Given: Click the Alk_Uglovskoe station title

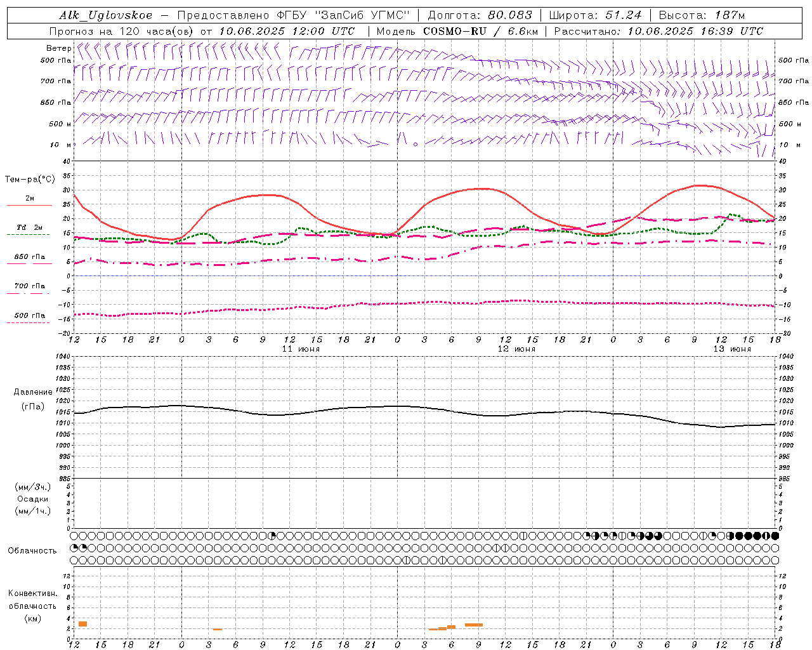Looking at the screenshot, I should click(106, 15).
